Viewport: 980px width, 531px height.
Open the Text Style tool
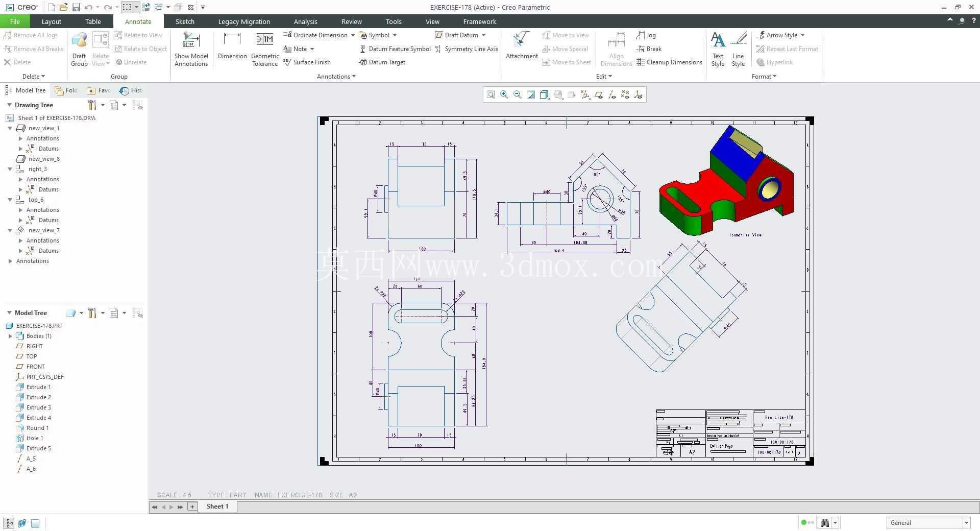718,50
